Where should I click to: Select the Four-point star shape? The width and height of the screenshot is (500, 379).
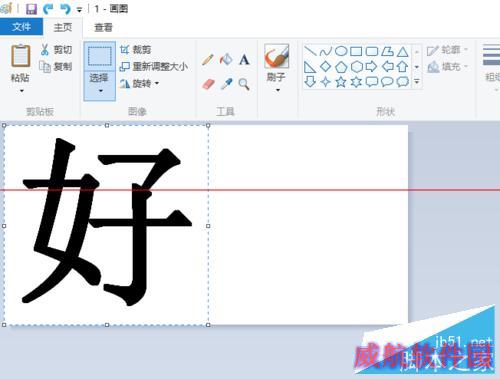325,82
